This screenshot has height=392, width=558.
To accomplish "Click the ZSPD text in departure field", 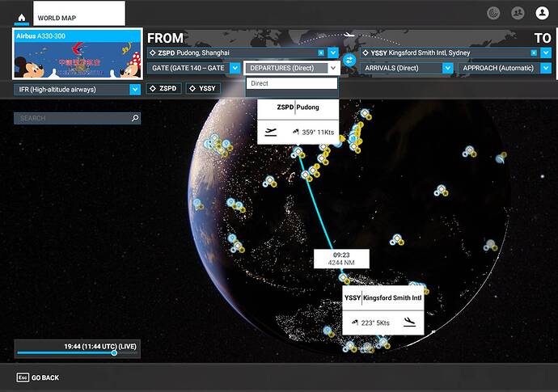I will point(167,53).
